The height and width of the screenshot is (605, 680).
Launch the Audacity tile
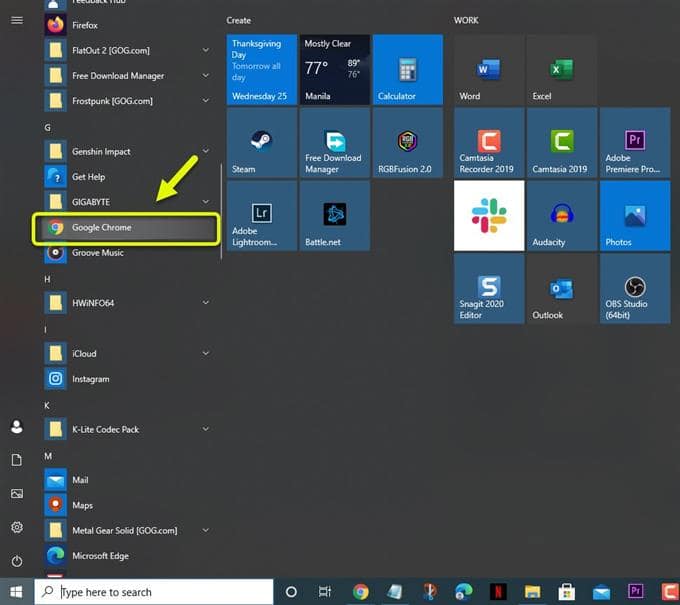click(x=561, y=215)
